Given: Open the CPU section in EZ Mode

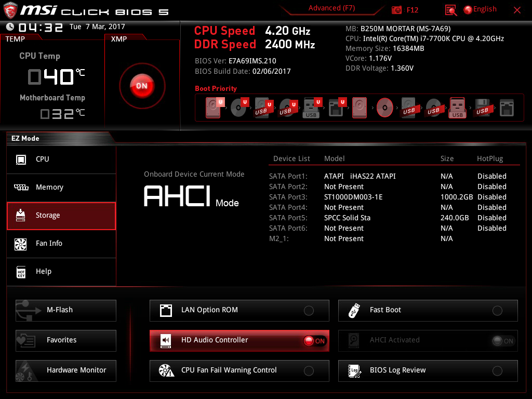Looking at the screenshot, I should click(61, 159).
